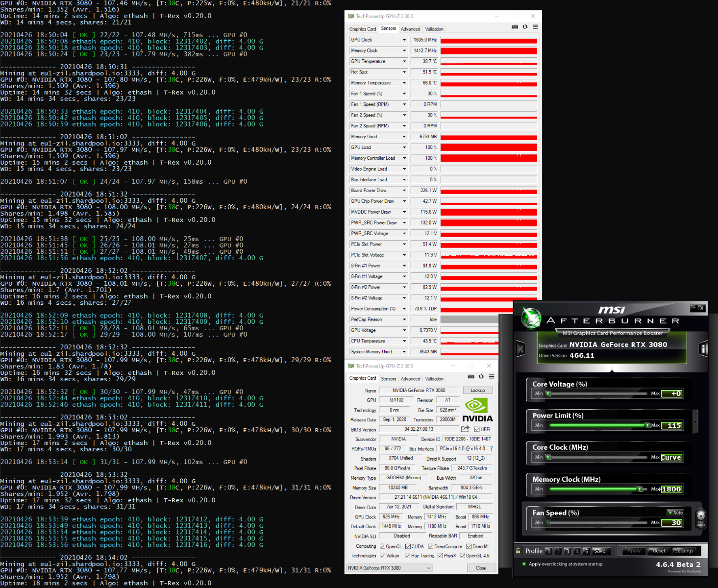
Task: Toggle the Vulkan checkbox
Action: [x=383, y=556]
